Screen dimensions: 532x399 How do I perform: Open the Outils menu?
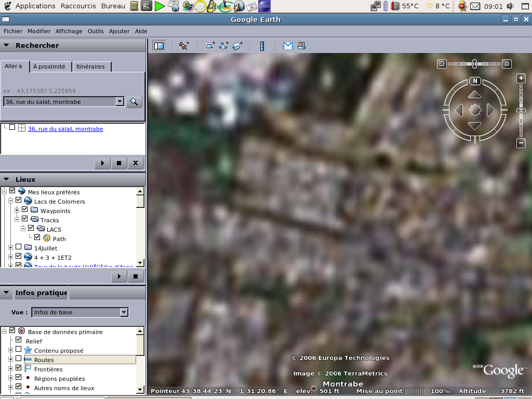pyautogui.click(x=96, y=31)
